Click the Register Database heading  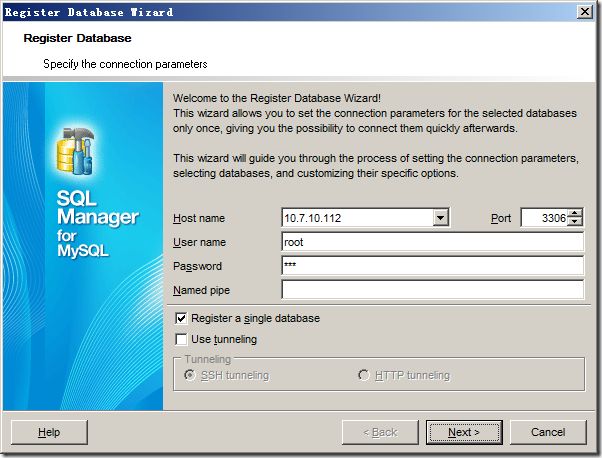pyautogui.click(x=77, y=38)
